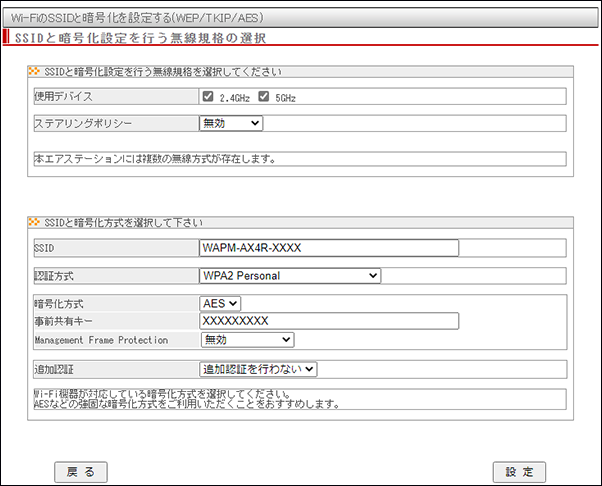Image resolution: width=602 pixels, height=486 pixels.
Task: Click the SSID text field
Action: tap(328, 248)
